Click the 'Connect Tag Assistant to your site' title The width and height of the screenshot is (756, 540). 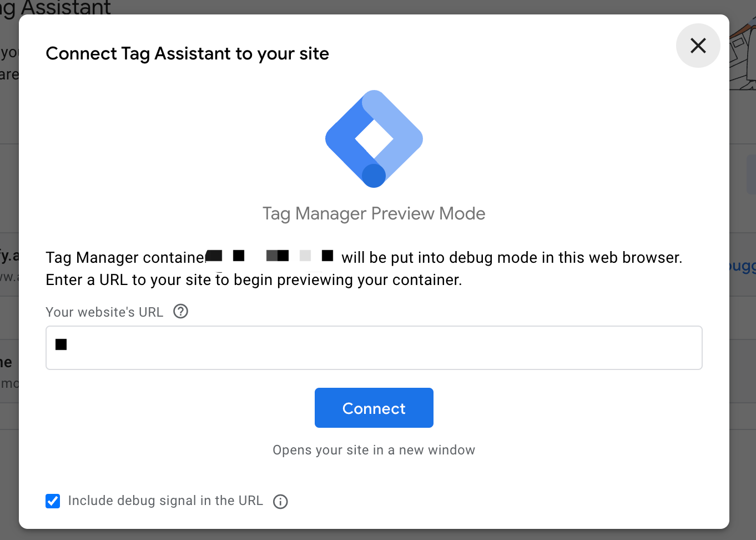pos(187,53)
